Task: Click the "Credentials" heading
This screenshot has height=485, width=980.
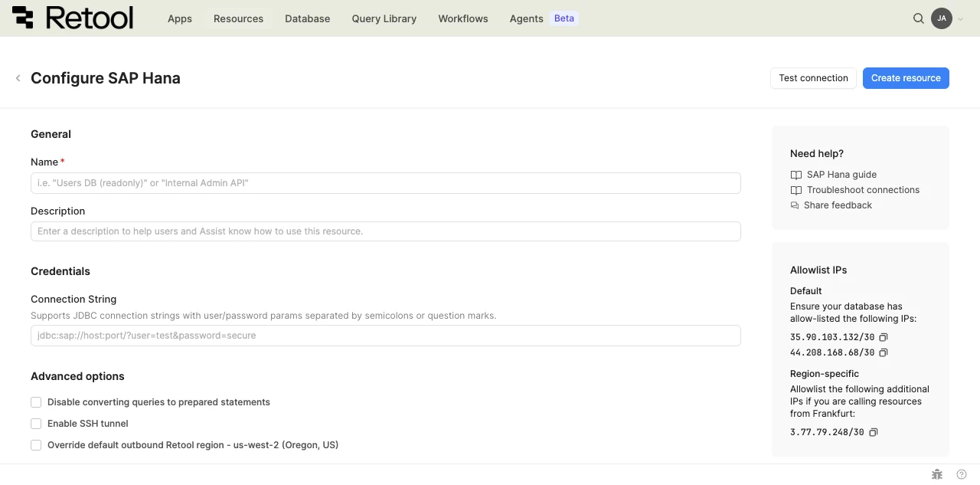Action: (x=60, y=271)
